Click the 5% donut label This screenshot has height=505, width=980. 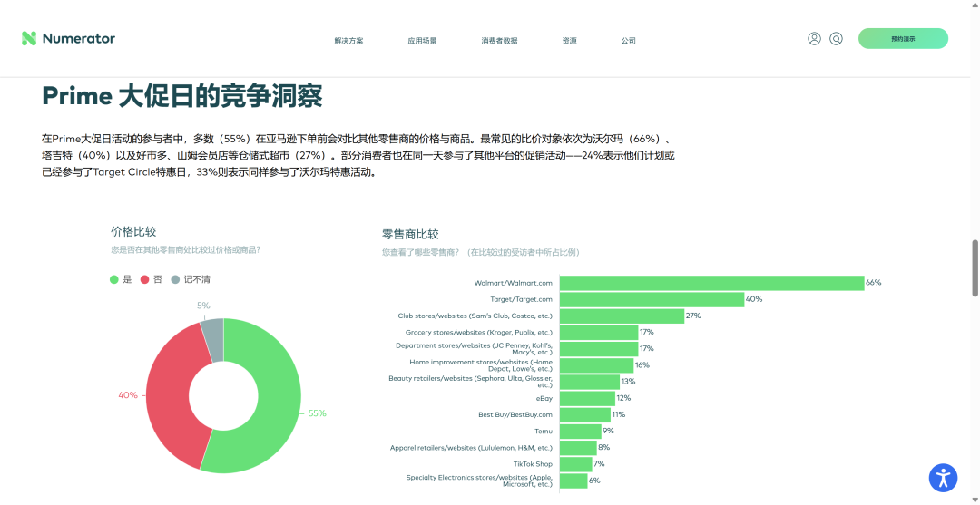coord(203,306)
